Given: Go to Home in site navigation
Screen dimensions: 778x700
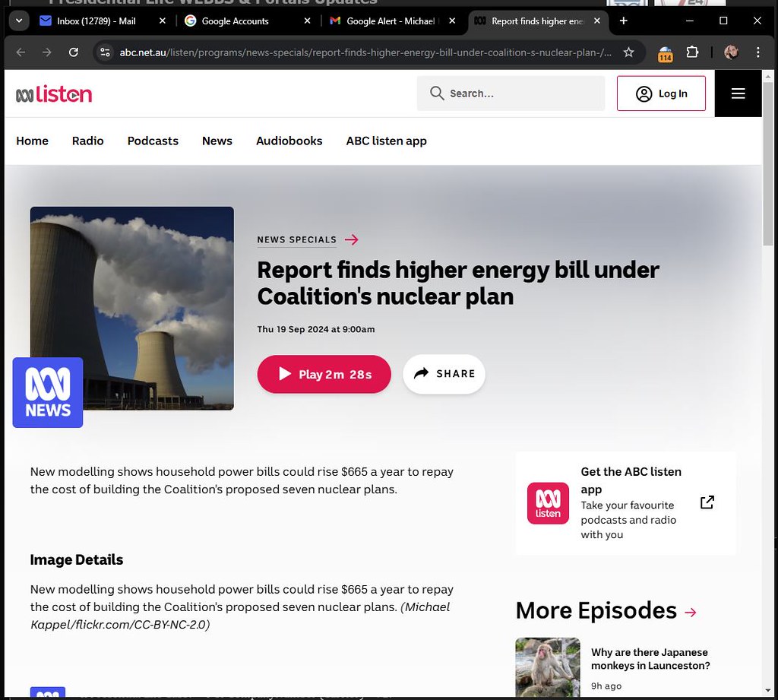Looking at the screenshot, I should pyautogui.click(x=32, y=141).
